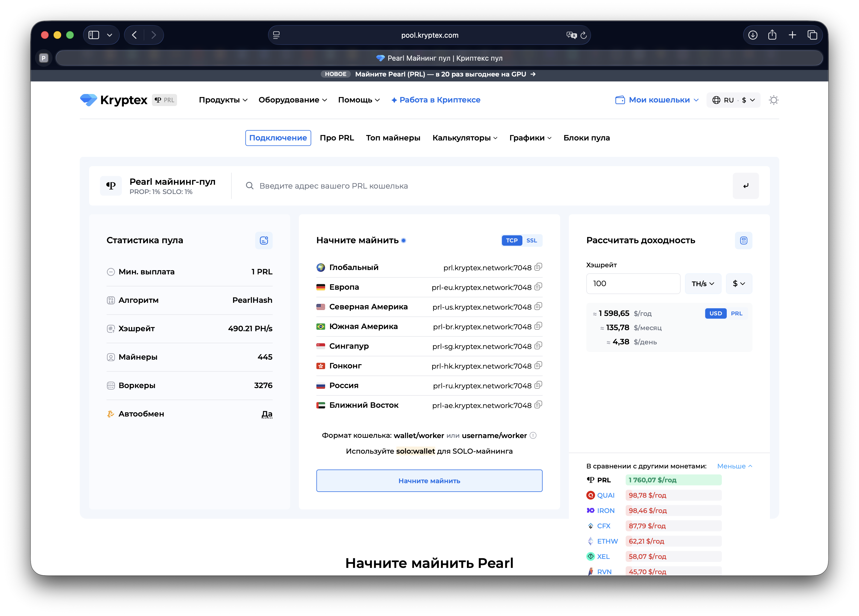The image size is (859, 616).
Task: Open the RU · $ language and currency selector
Action: click(733, 100)
